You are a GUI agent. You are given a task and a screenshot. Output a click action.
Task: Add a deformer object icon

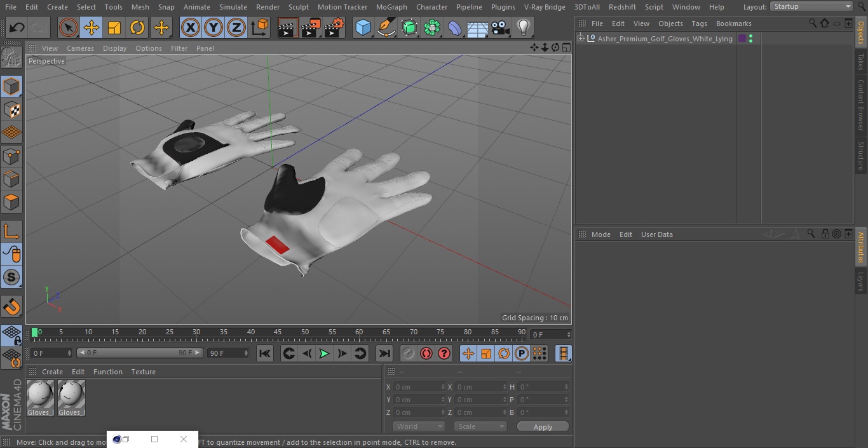455,27
